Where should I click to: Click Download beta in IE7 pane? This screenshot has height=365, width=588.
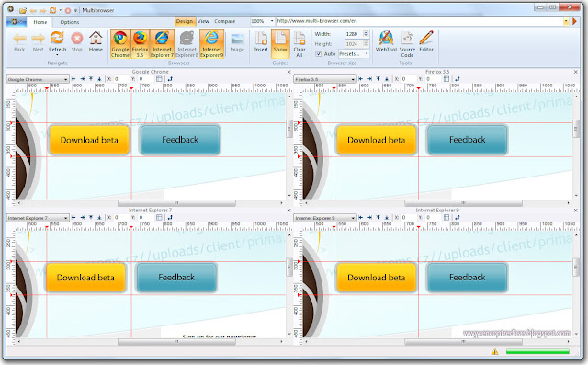tap(85, 278)
